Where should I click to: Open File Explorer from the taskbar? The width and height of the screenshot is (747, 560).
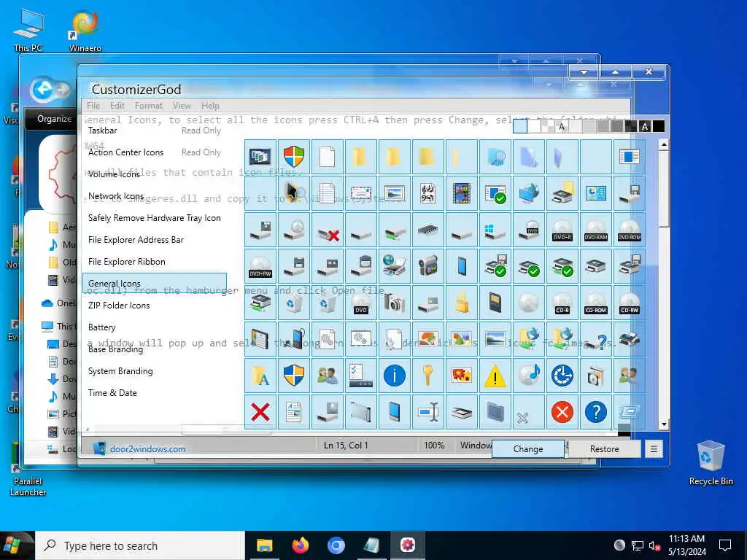pos(264,545)
